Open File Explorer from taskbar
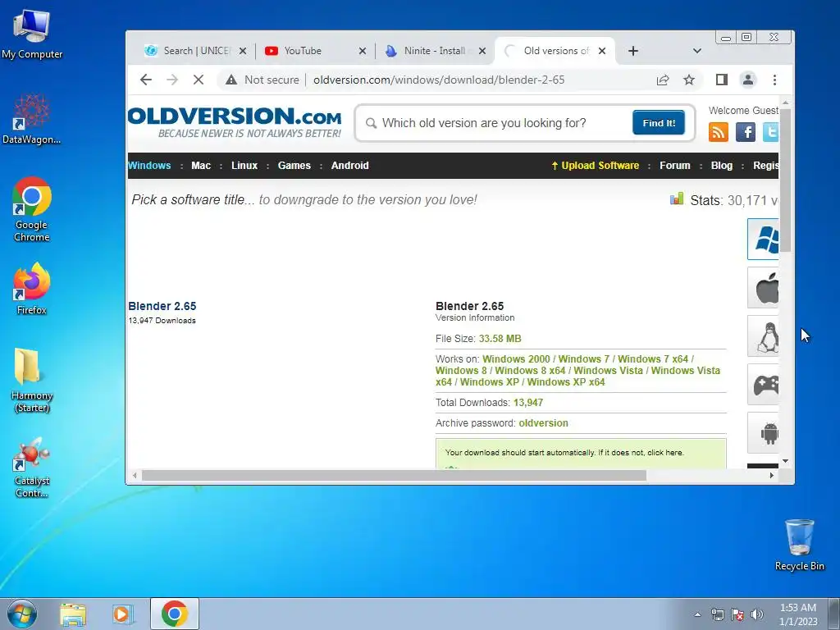 [73, 614]
